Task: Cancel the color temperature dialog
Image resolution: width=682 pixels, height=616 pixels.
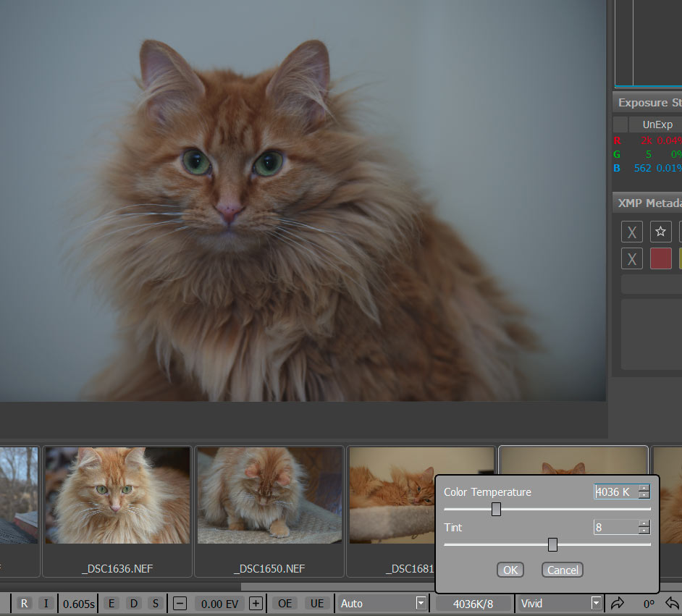Action: pos(563,570)
